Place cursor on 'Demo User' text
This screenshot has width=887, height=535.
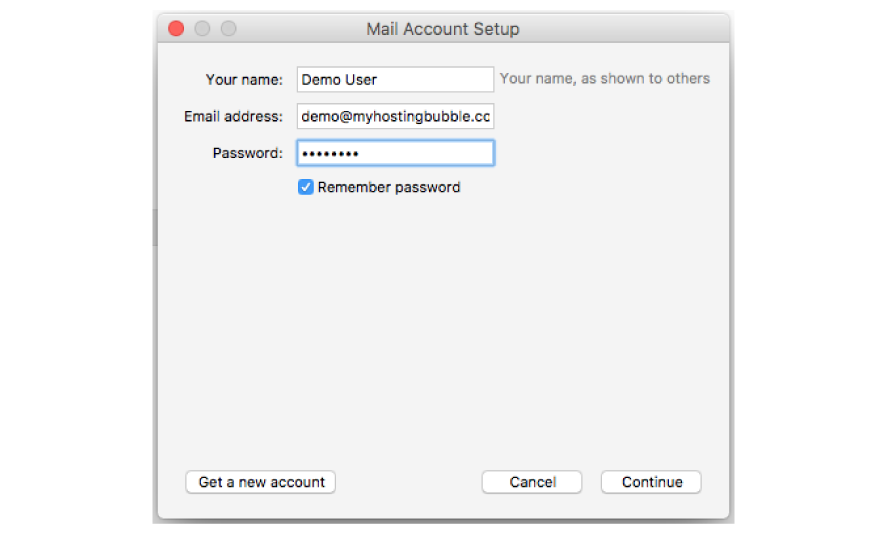point(339,80)
